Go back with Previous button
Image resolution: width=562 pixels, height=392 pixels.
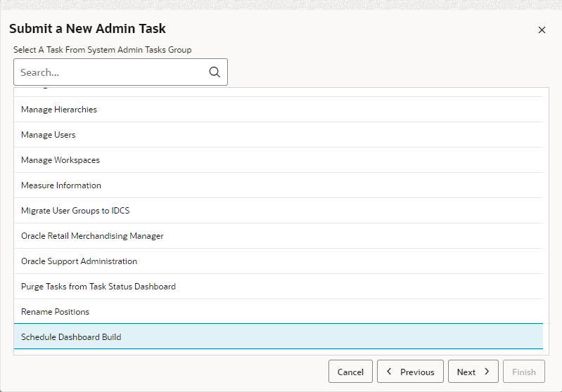pyautogui.click(x=410, y=372)
